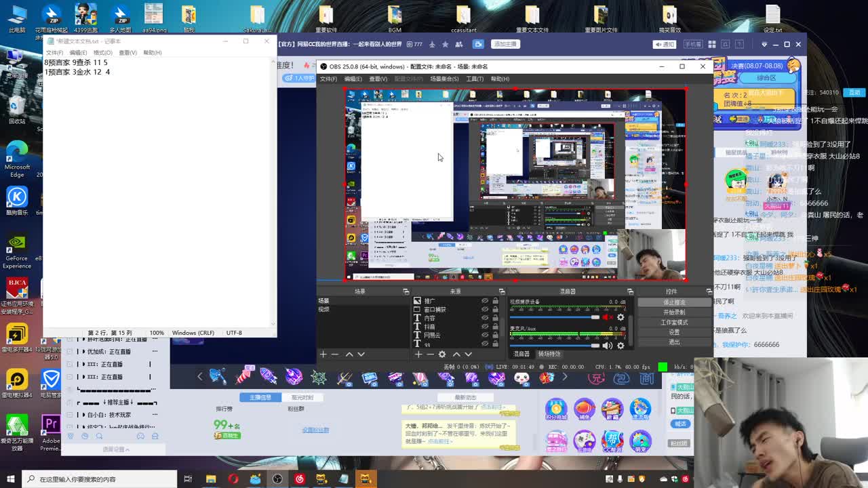
Task: Open properties gear for selected OBS source
Action: click(442, 354)
